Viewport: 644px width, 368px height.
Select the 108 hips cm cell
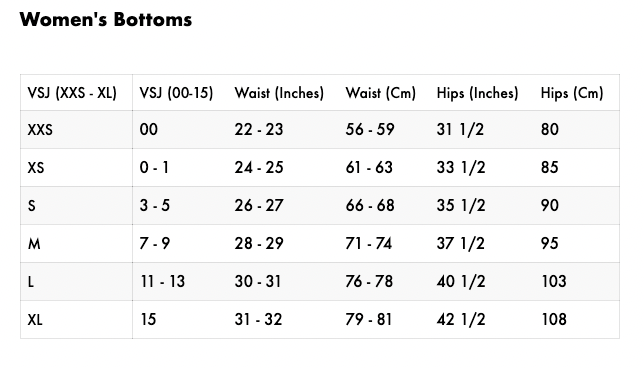pos(554,320)
